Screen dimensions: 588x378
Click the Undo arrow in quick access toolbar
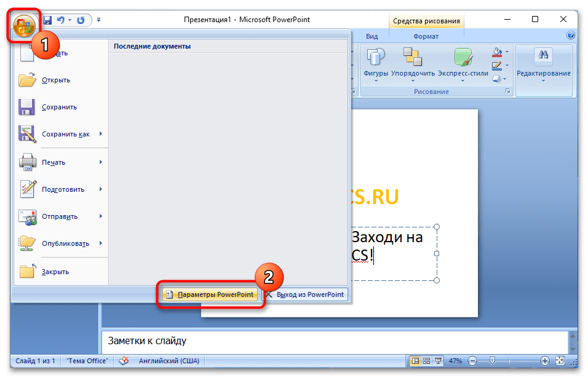coord(60,20)
